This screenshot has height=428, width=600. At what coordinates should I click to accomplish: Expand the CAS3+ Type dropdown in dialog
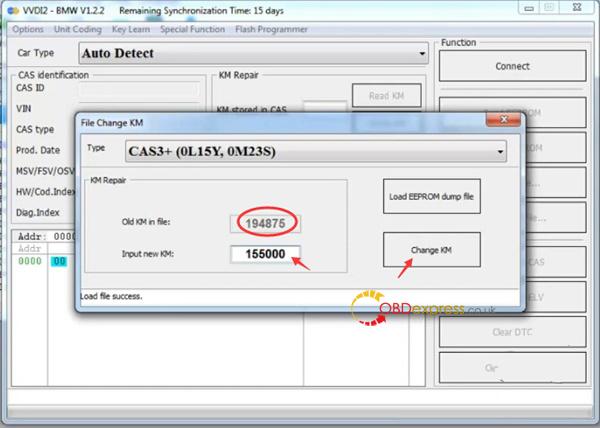(x=316, y=151)
